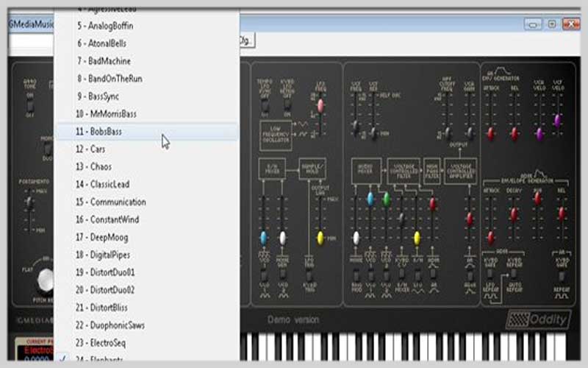Select 18 - DigitalPipes preset
The image size is (588, 368).
[x=146, y=255]
